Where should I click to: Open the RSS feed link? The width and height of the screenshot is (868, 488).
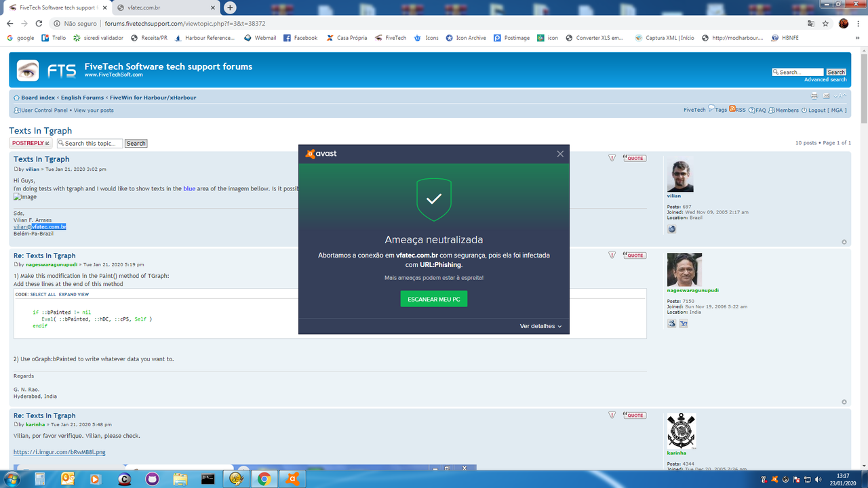coord(738,109)
